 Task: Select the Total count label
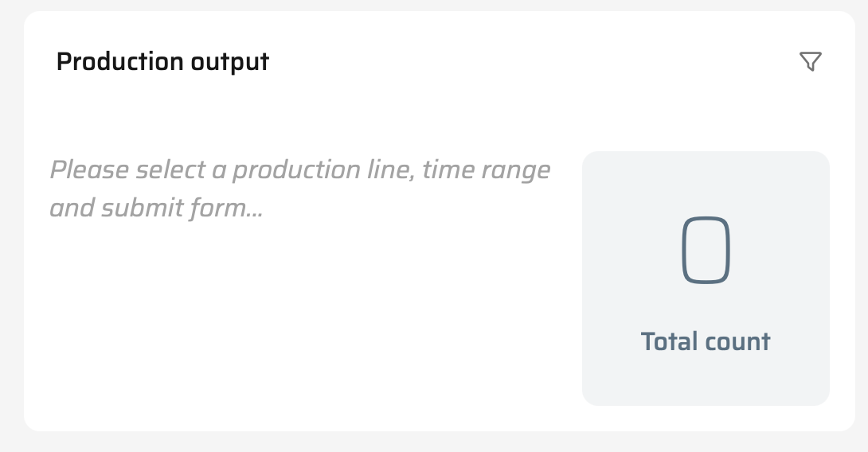[x=706, y=341]
